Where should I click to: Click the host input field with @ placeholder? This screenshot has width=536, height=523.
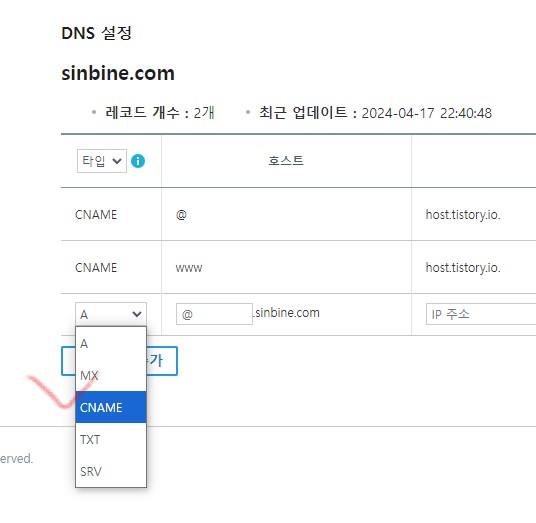214,314
